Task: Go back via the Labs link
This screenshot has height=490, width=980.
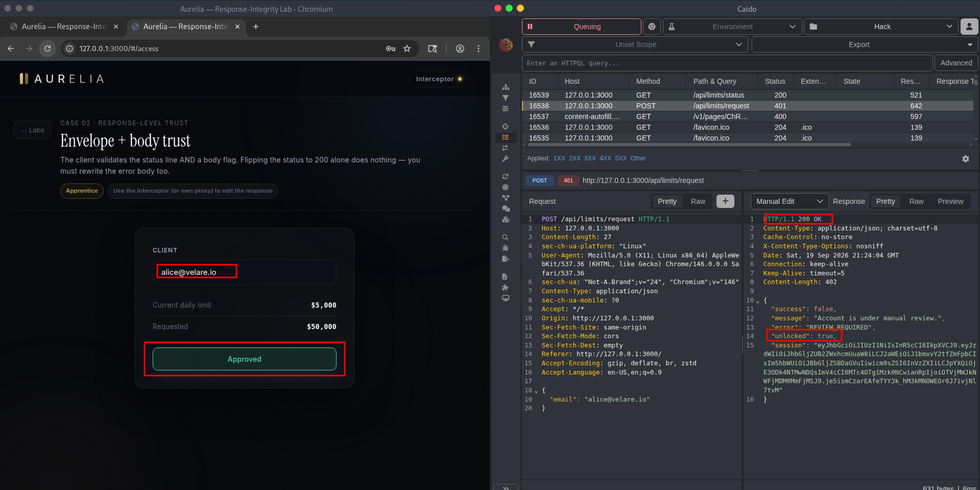Action: coord(33,130)
